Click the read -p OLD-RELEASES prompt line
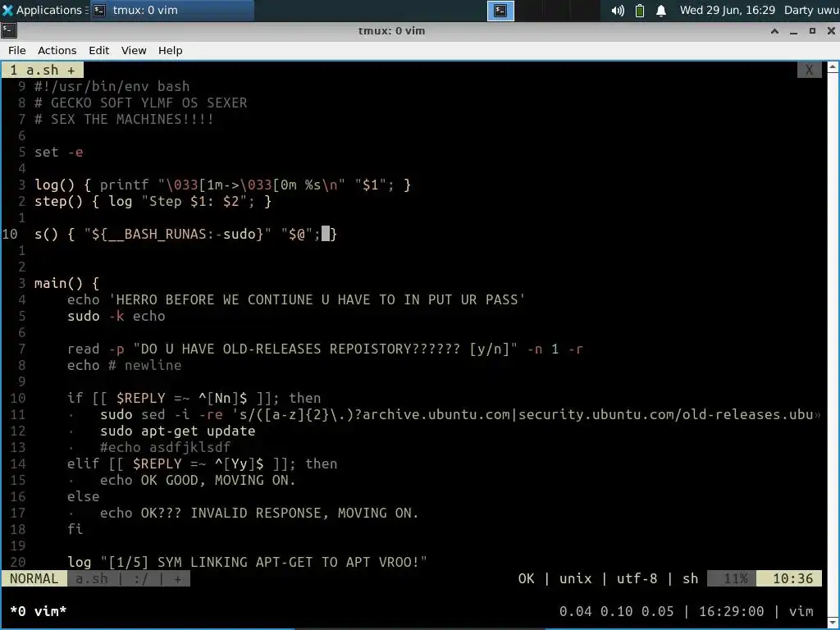This screenshot has height=630, width=840. point(325,349)
